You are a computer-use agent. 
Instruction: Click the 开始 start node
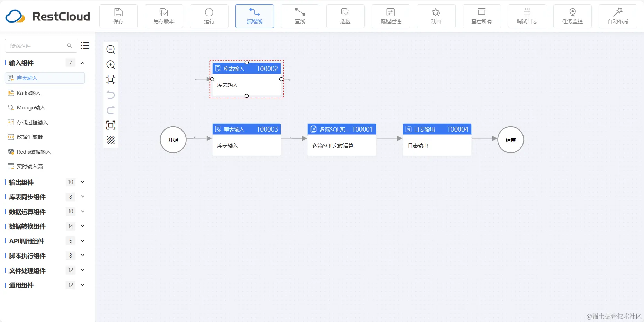(x=173, y=140)
